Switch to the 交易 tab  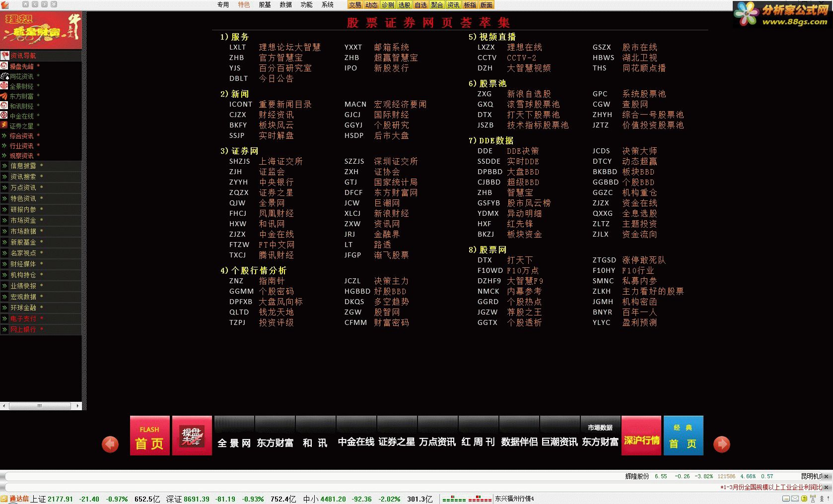click(355, 5)
